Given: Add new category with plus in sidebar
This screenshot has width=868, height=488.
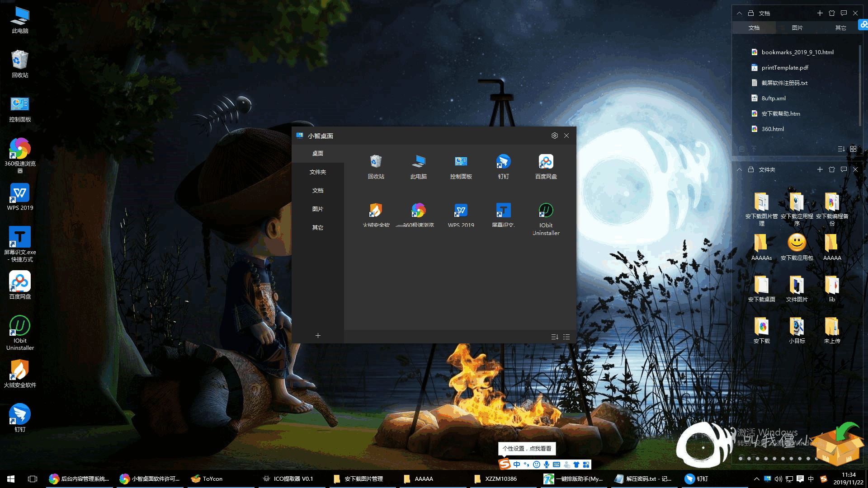Looking at the screenshot, I should point(318,335).
